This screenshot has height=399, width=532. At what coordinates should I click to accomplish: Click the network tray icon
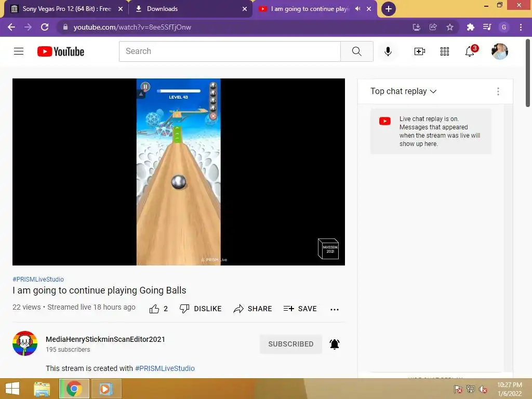470,389
